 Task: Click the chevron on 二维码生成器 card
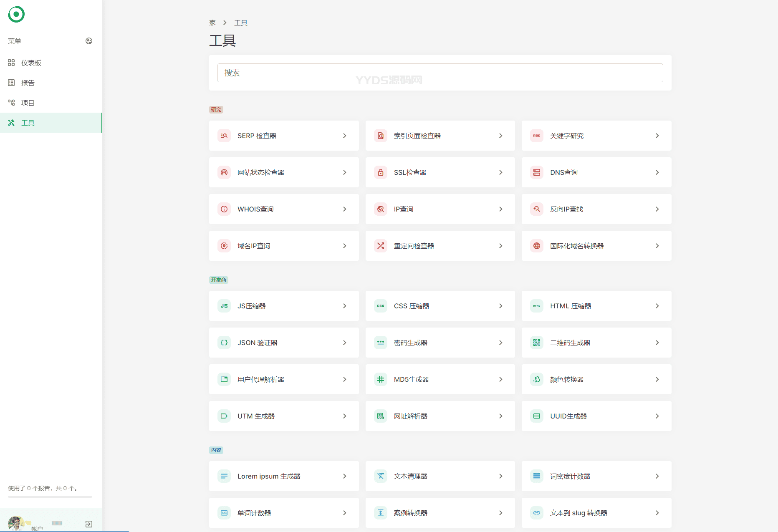click(657, 343)
